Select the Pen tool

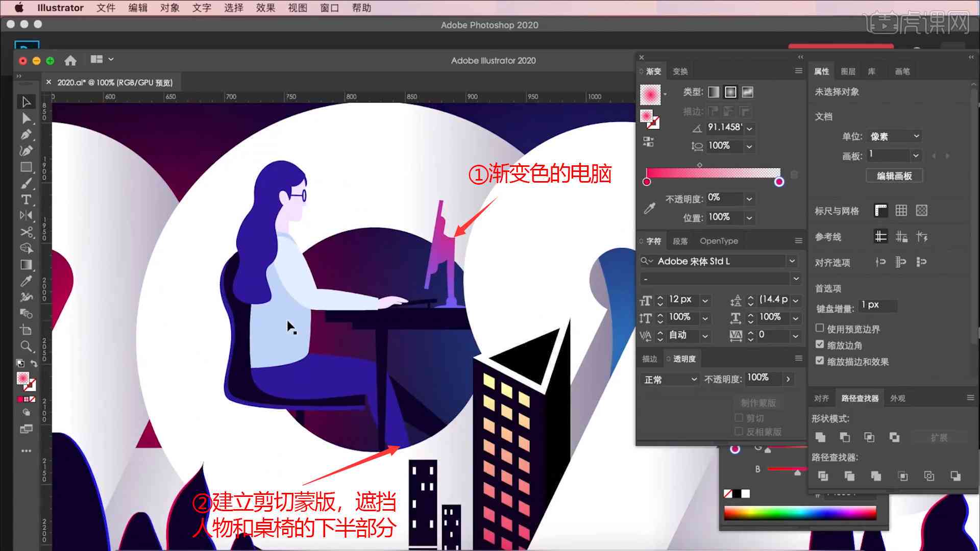click(26, 135)
